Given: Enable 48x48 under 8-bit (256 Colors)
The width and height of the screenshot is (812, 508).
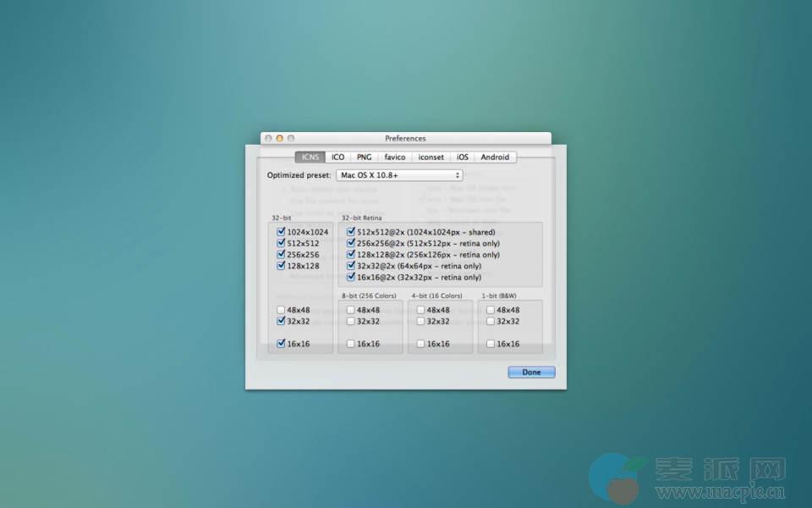Looking at the screenshot, I should point(351,310).
